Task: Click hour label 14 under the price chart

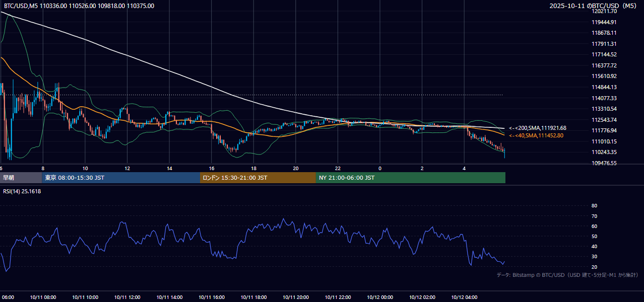Action: [x=169, y=168]
